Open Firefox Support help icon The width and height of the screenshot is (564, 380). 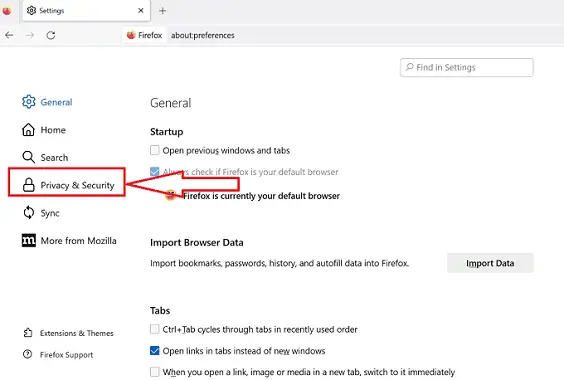[27, 354]
